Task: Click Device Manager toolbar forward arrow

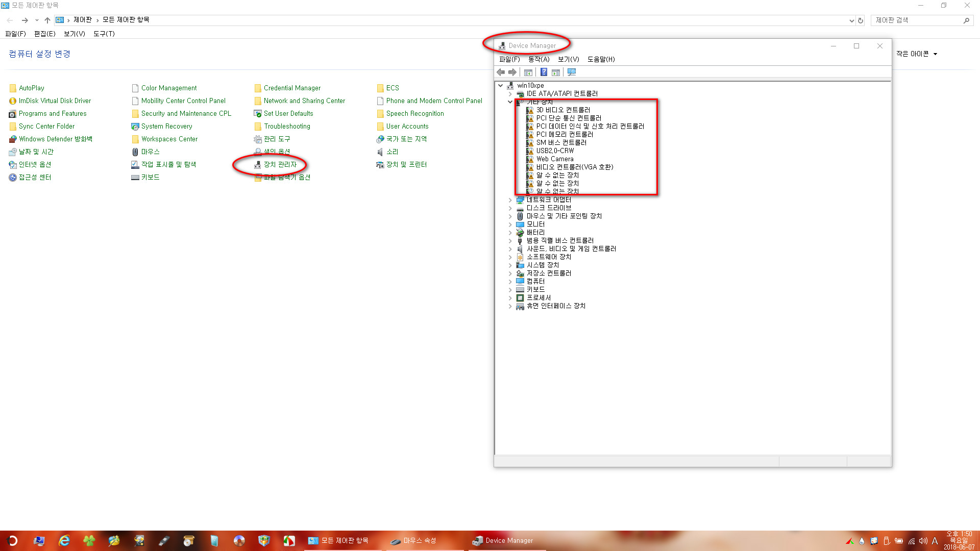Action: (512, 72)
